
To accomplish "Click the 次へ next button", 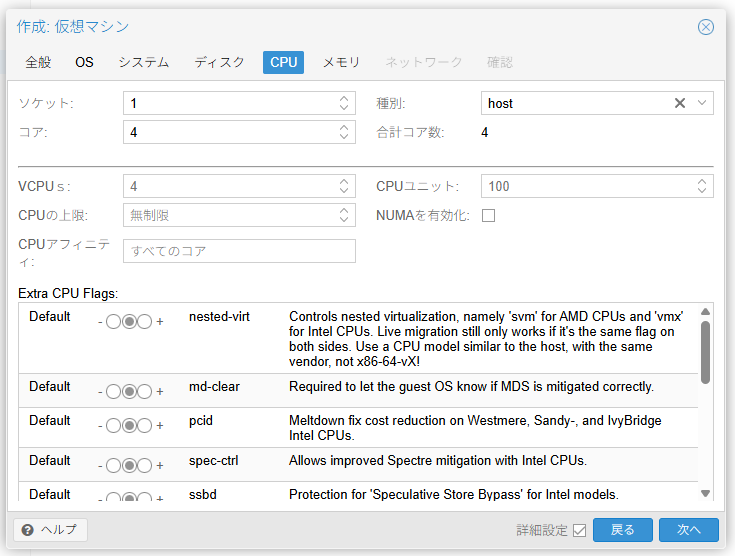I will (x=689, y=530).
